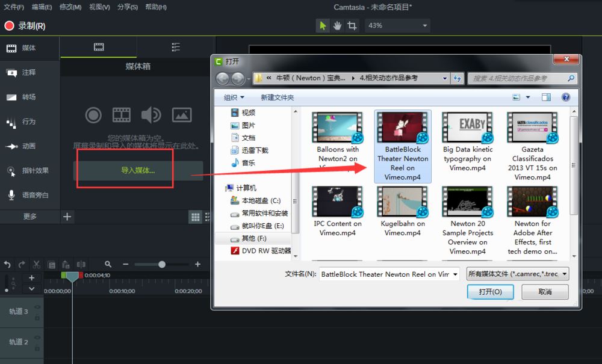Open the file name combo box dropdown

coord(455,274)
